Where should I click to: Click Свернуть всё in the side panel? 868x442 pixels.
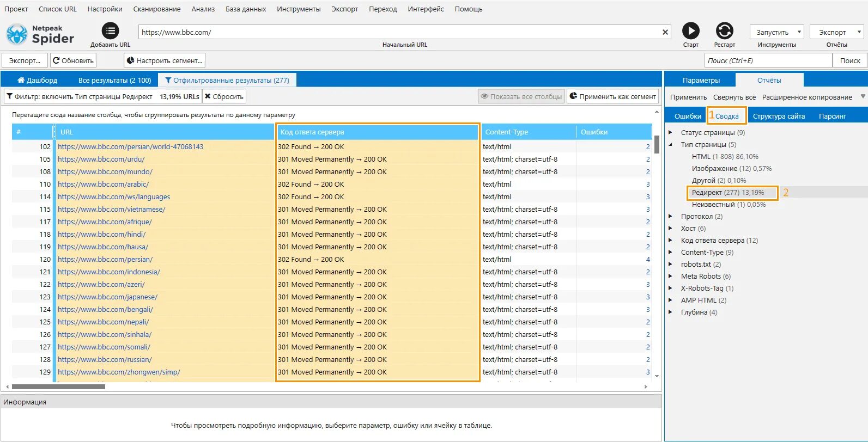[x=734, y=97]
